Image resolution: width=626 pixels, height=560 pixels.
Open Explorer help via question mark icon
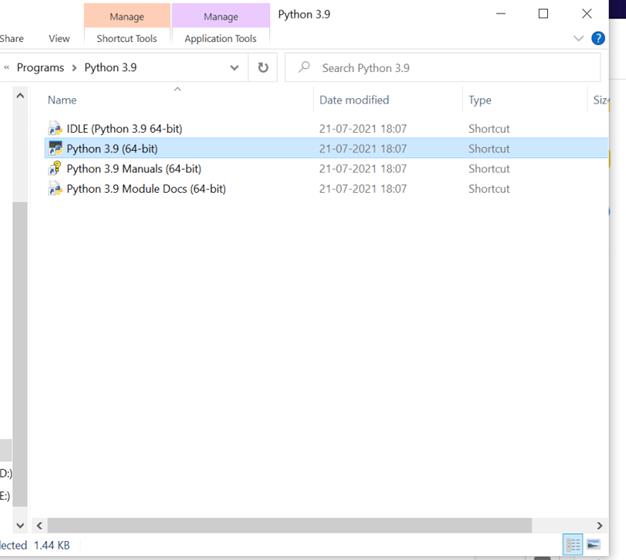[x=598, y=38]
